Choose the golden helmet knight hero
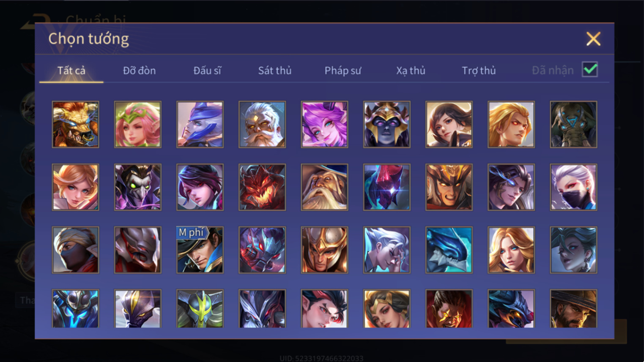 [x=324, y=250]
